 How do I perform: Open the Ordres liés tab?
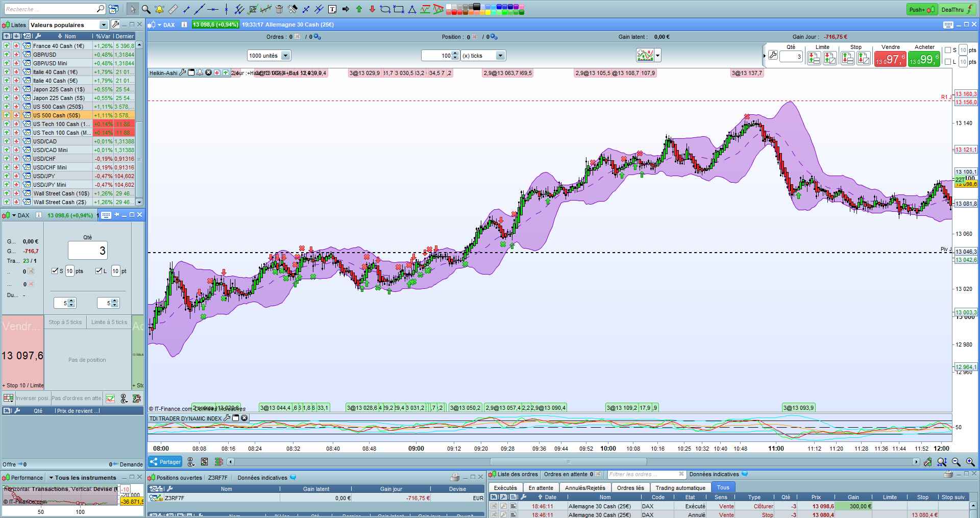(x=630, y=488)
